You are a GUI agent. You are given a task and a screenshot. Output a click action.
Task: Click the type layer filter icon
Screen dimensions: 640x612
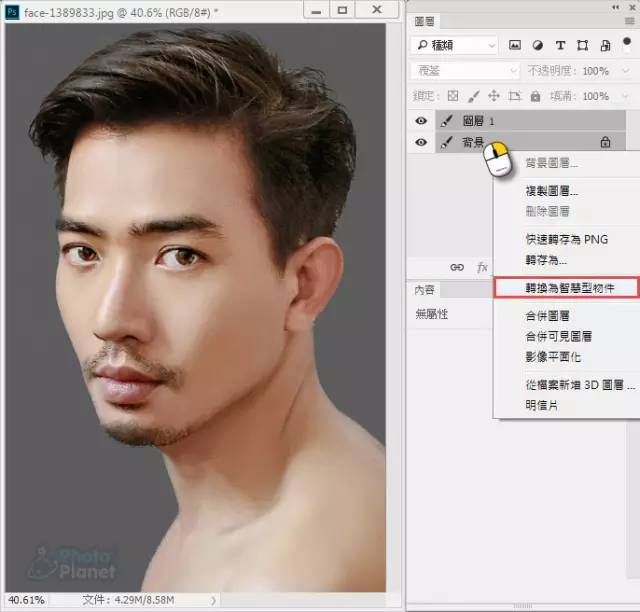(558, 45)
